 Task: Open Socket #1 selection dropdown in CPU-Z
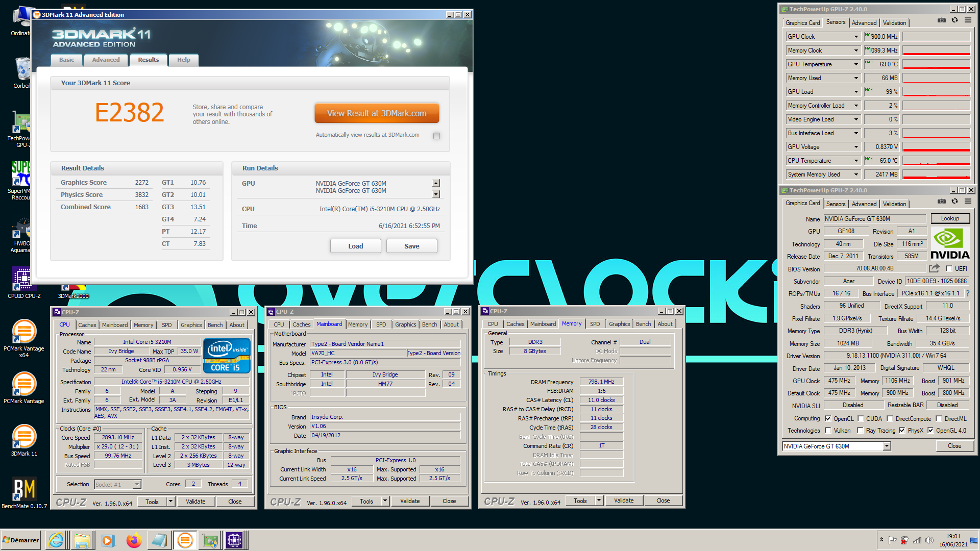[x=137, y=485]
